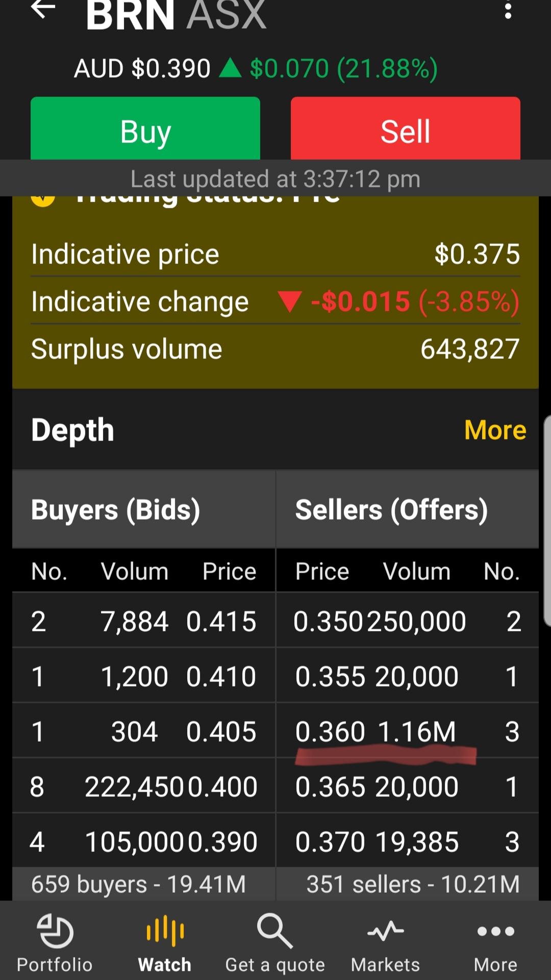
Task: Tap the 0.415 bid price row
Action: (x=144, y=621)
